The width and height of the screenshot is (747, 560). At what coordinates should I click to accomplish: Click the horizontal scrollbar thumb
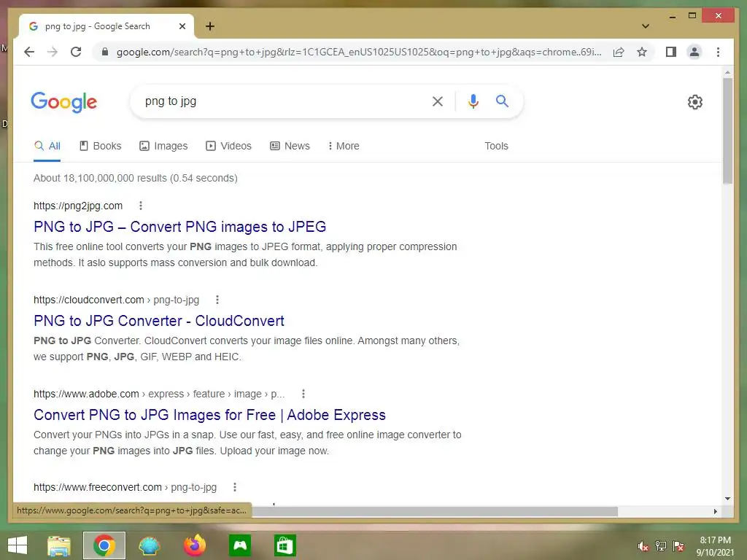pyautogui.click(x=434, y=511)
